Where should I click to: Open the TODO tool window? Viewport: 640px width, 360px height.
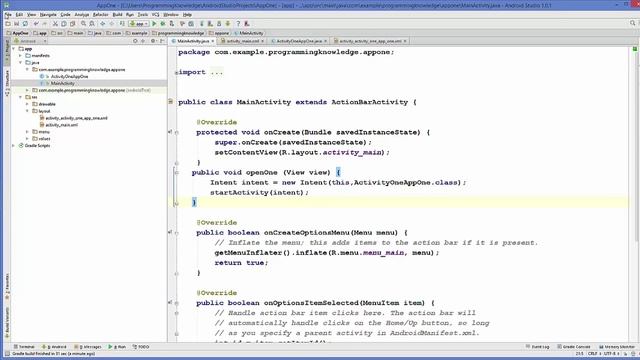pos(141,347)
